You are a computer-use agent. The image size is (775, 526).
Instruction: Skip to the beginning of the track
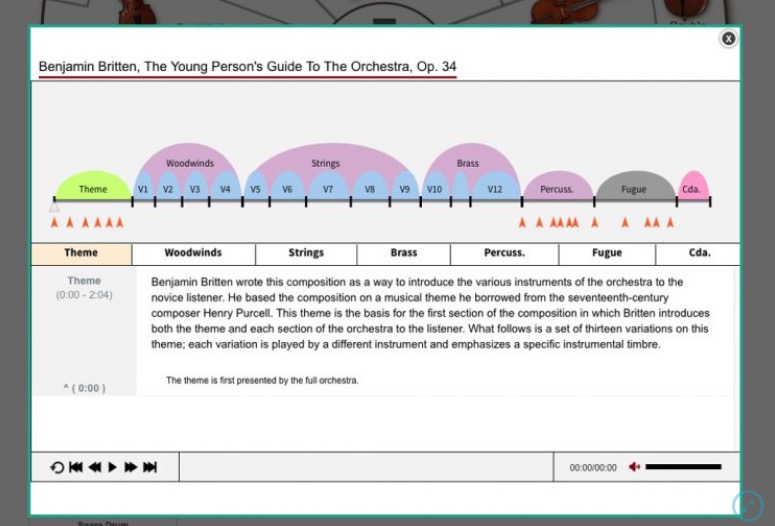[x=76, y=467]
